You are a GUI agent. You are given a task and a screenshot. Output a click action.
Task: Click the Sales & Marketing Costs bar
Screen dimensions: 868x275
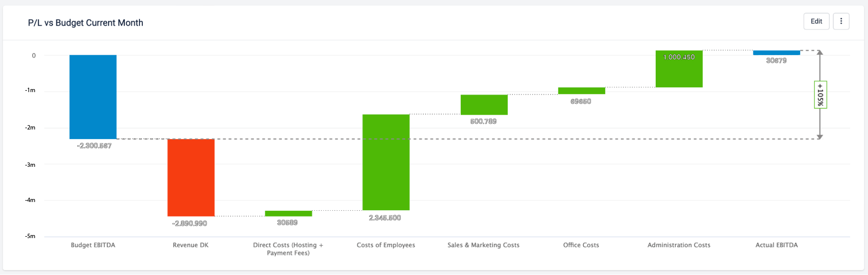[x=484, y=105]
